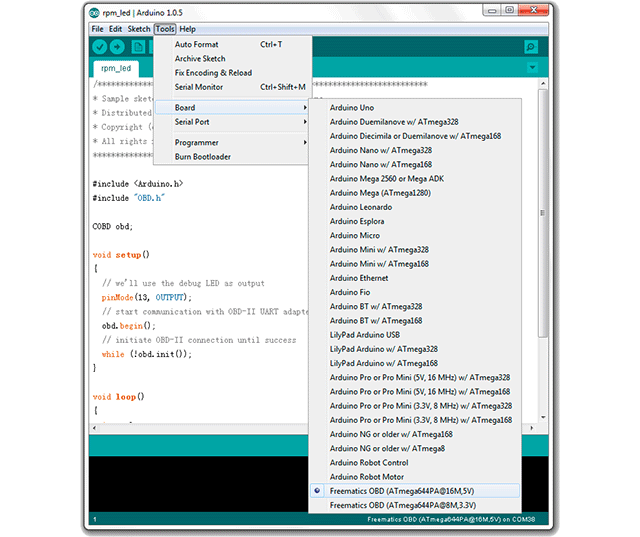The image size is (640, 537).
Task: Select Arduino Uno board
Action: click(415, 108)
